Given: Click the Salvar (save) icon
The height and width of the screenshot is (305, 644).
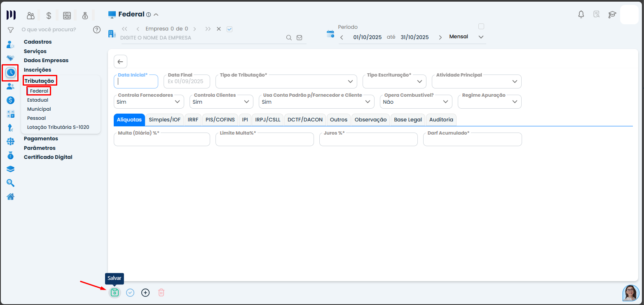Looking at the screenshot, I should 115,293.
